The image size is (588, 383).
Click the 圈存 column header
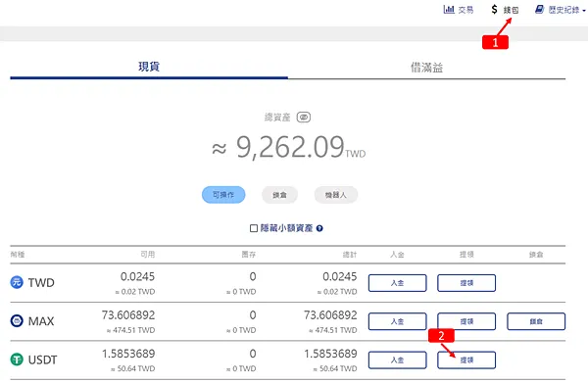click(249, 255)
